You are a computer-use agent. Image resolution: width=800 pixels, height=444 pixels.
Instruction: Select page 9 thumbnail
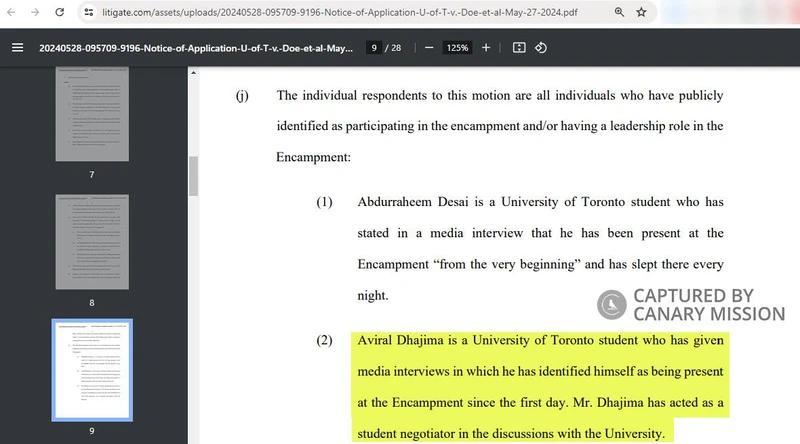92,370
